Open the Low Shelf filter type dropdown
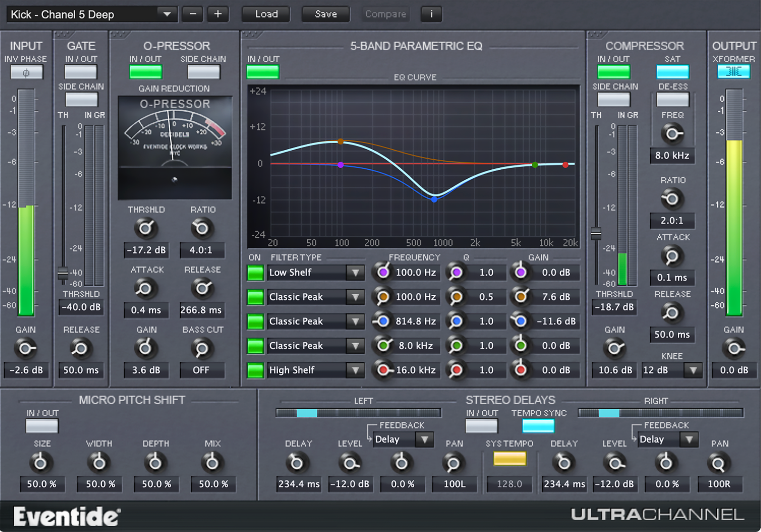Image resolution: width=761 pixels, height=532 pixels. [x=355, y=273]
